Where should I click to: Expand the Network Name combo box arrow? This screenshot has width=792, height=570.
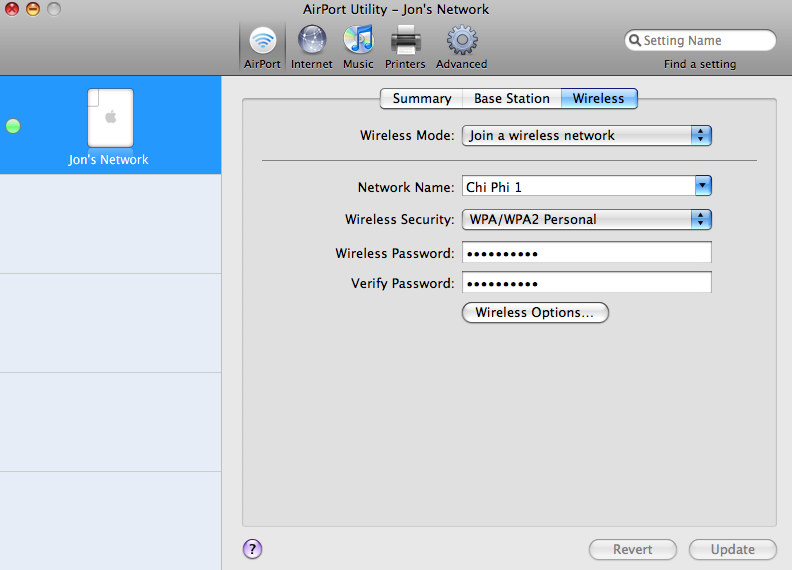703,185
